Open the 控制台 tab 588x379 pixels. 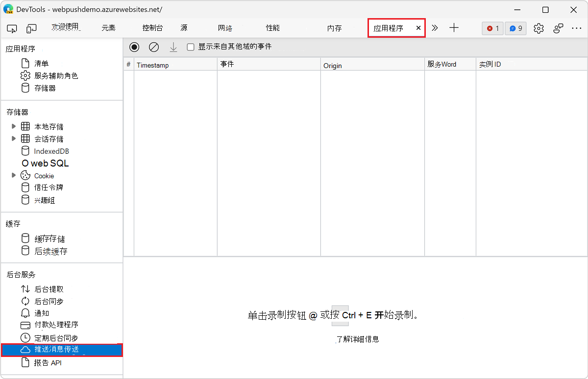click(x=152, y=28)
